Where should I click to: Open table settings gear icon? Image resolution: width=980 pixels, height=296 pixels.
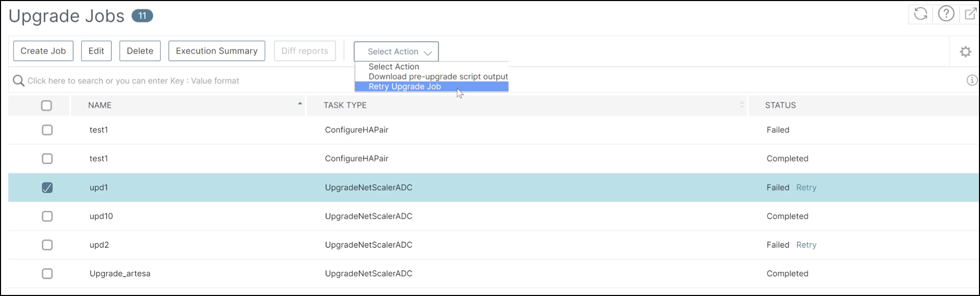pos(965,51)
